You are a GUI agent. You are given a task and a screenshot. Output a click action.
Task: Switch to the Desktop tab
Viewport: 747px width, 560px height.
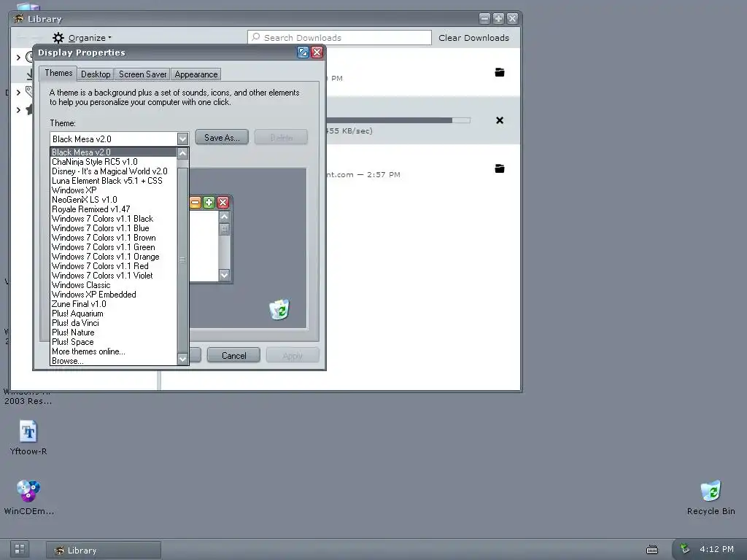pyautogui.click(x=96, y=74)
